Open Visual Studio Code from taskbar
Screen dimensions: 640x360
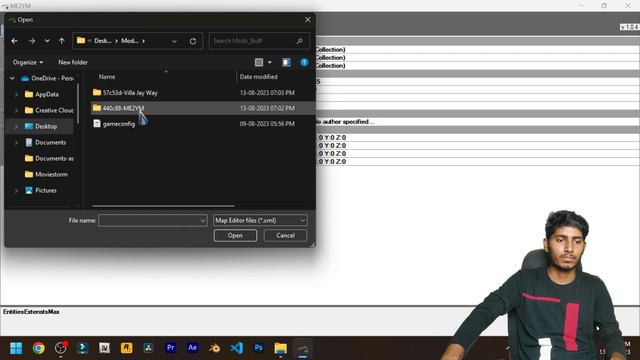click(x=236, y=348)
